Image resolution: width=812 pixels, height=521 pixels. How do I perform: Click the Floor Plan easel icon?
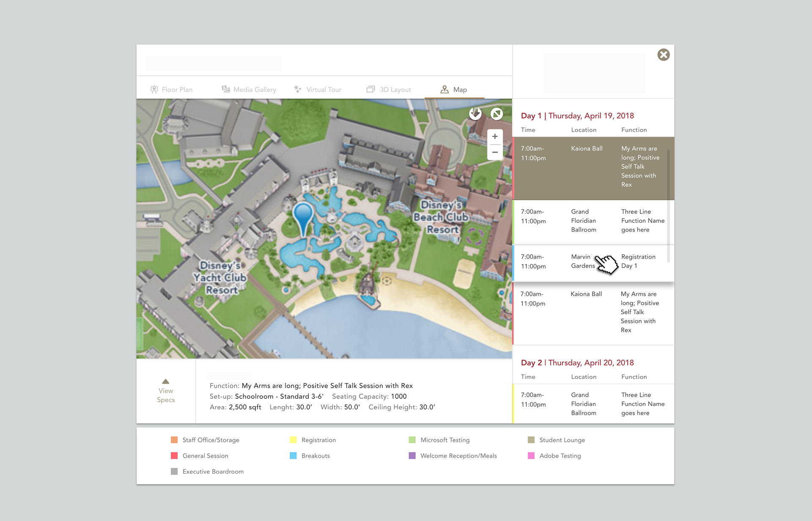click(x=154, y=90)
